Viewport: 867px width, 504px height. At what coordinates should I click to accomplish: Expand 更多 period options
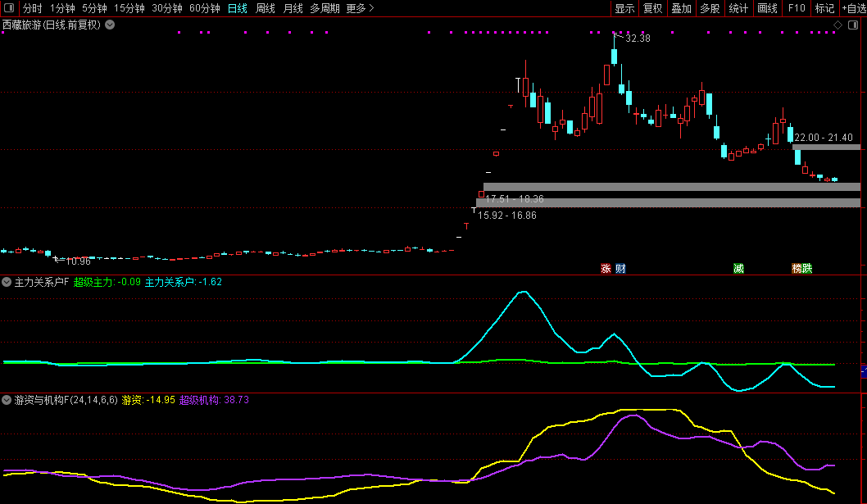pyautogui.click(x=360, y=8)
